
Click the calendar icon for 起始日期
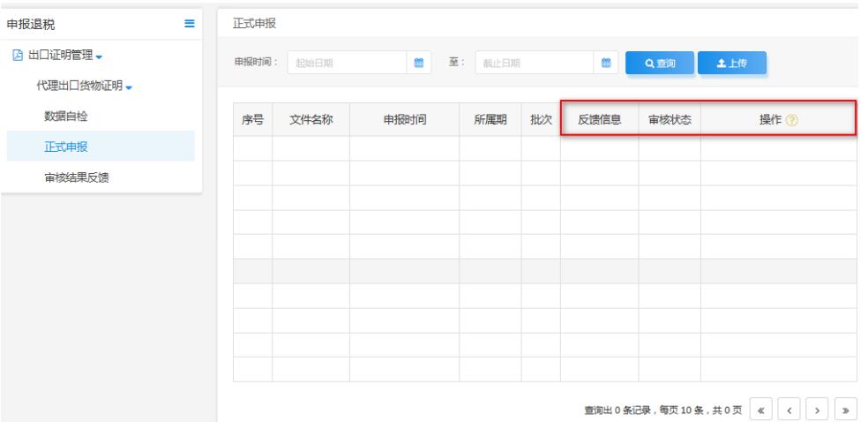(420, 63)
